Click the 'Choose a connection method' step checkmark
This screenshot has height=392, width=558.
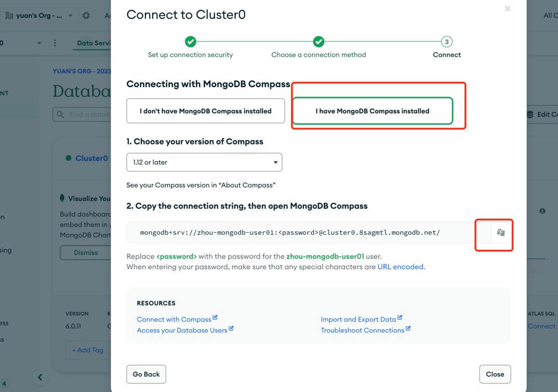[x=318, y=42]
